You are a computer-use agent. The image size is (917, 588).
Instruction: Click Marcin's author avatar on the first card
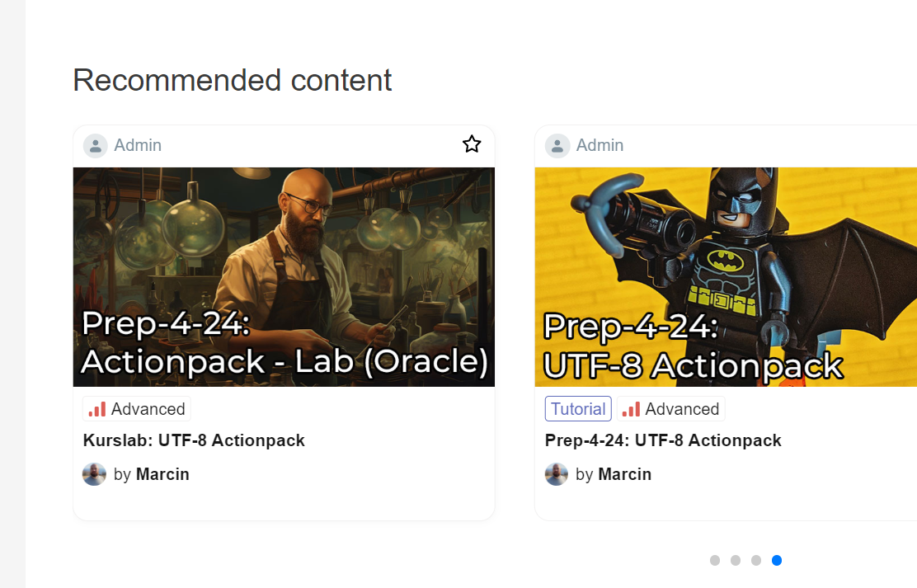[94, 473]
